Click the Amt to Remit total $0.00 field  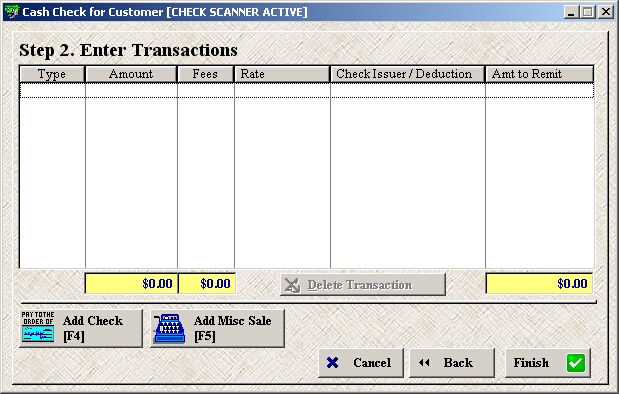pyautogui.click(x=539, y=283)
